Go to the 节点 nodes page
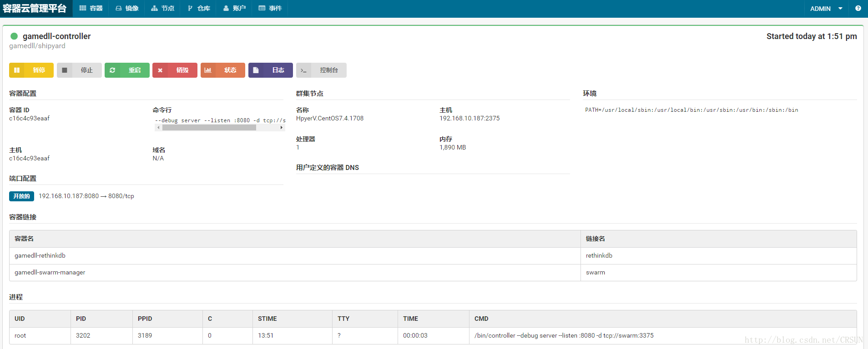Viewport: 868px width, 349px height. tap(162, 8)
